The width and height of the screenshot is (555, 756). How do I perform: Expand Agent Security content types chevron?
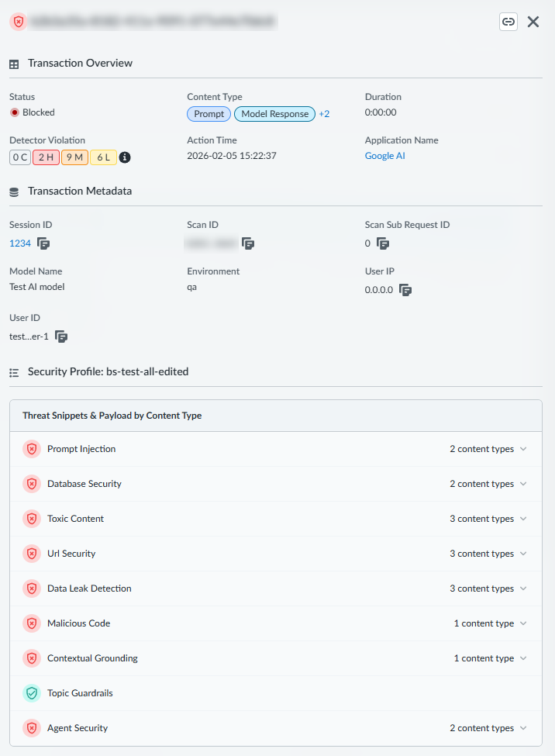tap(523, 728)
